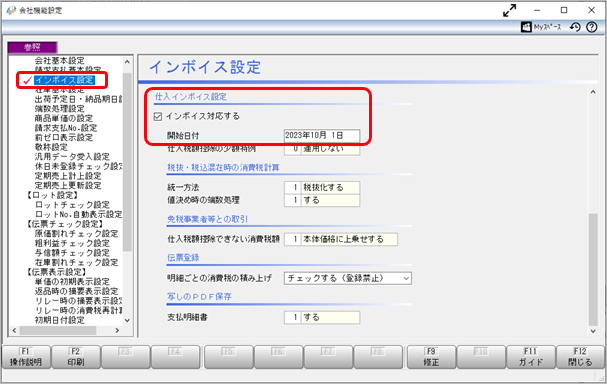Select 商品単価の設定 in the tree
This screenshot has width=607, height=384.
point(63,118)
